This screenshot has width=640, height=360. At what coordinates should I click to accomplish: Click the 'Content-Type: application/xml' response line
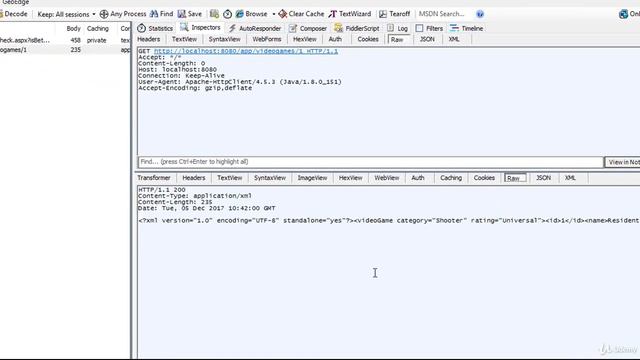click(195, 196)
